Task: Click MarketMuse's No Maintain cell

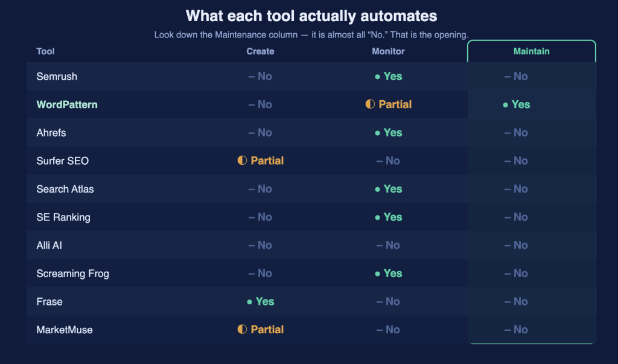Action: (516, 330)
